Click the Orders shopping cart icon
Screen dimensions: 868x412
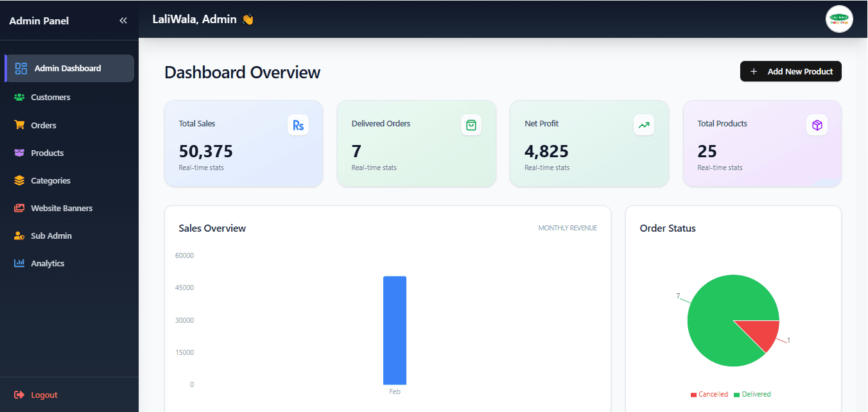pos(19,124)
